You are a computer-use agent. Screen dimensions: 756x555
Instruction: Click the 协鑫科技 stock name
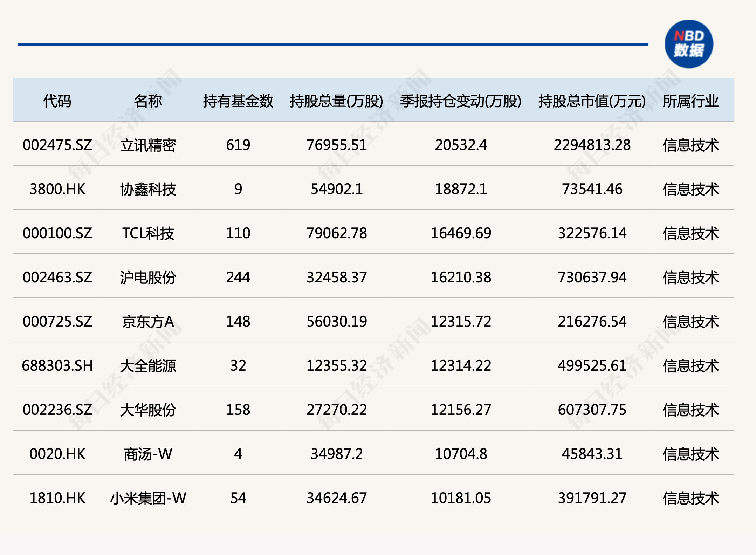pos(148,189)
